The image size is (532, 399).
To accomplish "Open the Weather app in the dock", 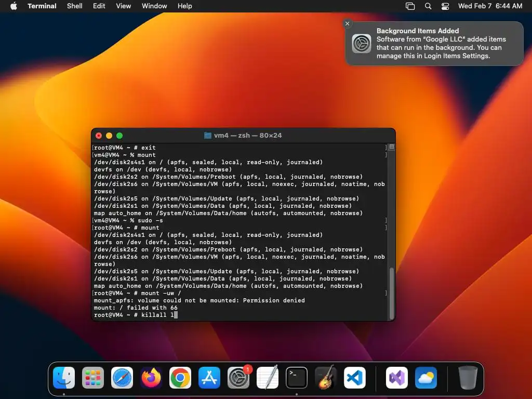I will click(426, 378).
